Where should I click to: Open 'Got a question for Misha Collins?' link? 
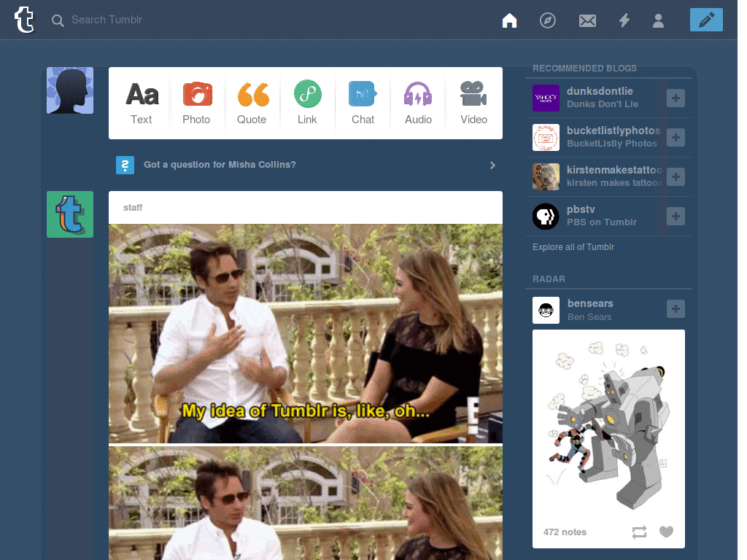pyautogui.click(x=220, y=165)
